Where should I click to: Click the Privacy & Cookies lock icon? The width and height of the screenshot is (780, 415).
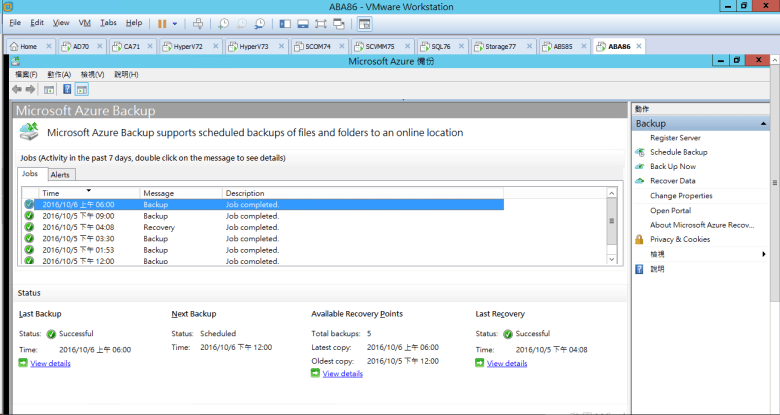(x=639, y=239)
